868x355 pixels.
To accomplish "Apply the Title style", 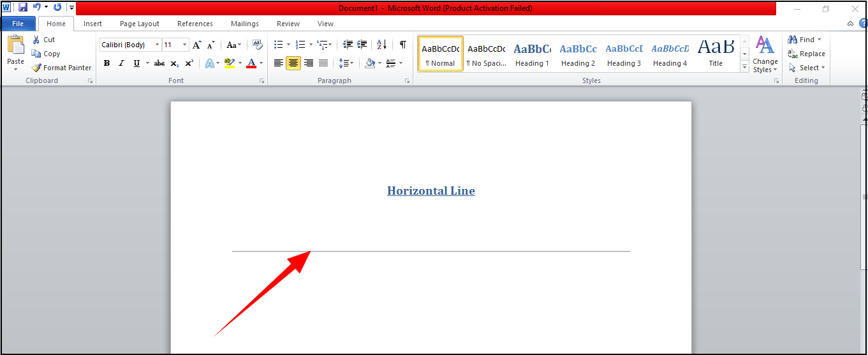I will 716,54.
